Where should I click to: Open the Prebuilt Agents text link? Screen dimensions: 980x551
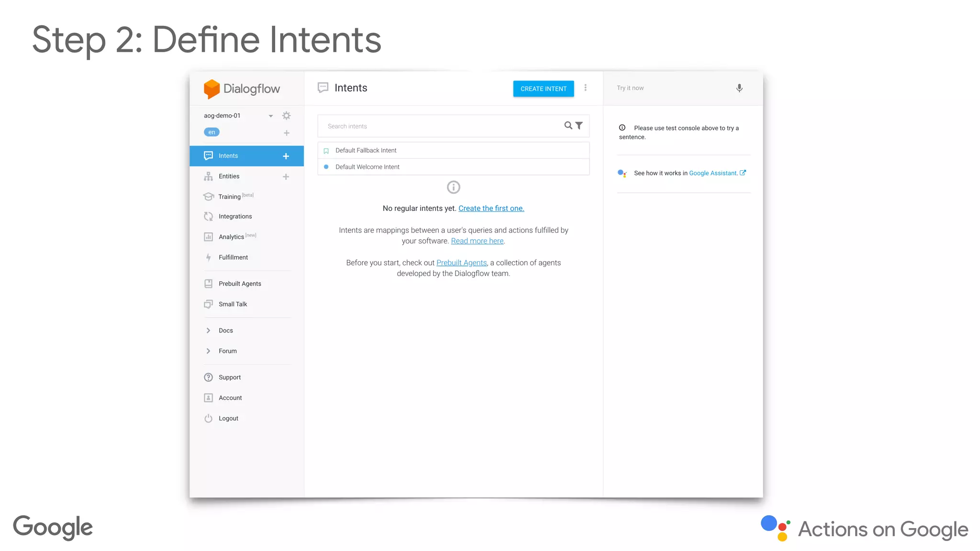(461, 263)
